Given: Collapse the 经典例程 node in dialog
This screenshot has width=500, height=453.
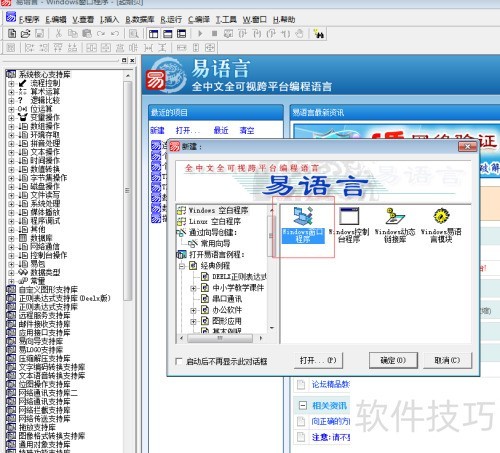Looking at the screenshot, I should (182, 266).
